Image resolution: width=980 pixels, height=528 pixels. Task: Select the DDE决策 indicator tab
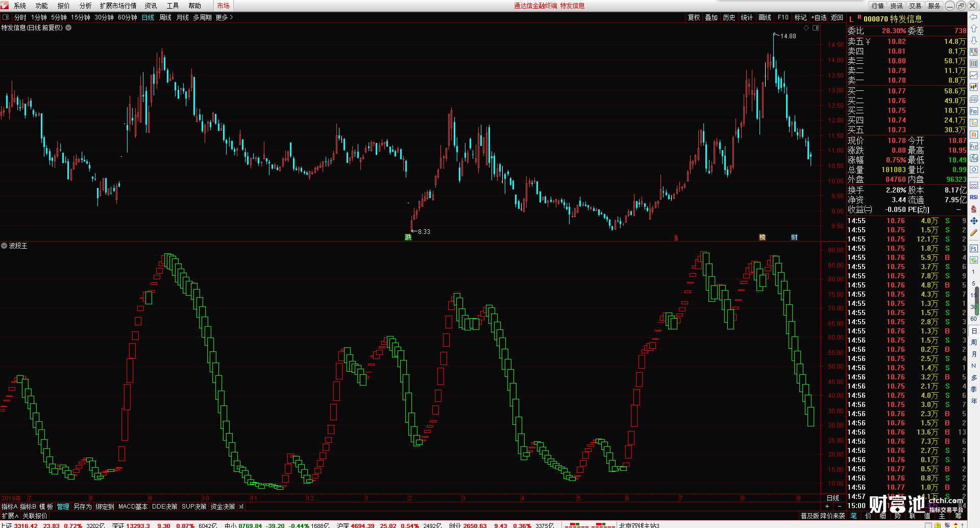165,507
